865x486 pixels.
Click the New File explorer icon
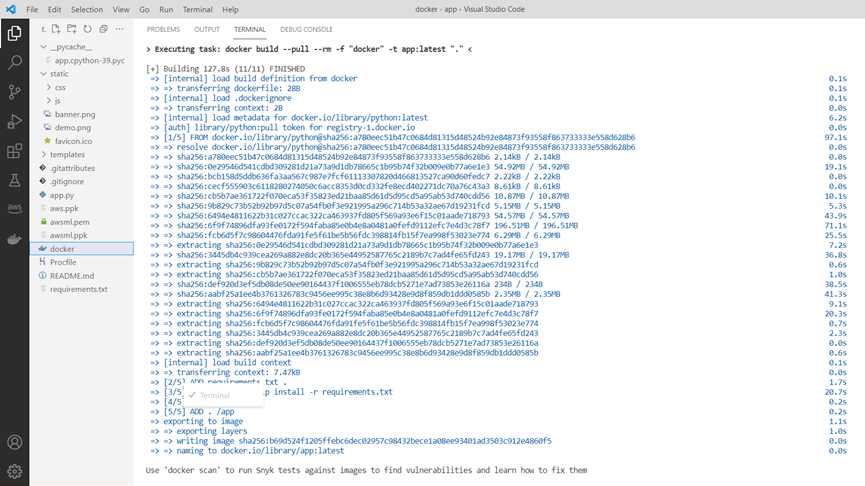[56, 29]
